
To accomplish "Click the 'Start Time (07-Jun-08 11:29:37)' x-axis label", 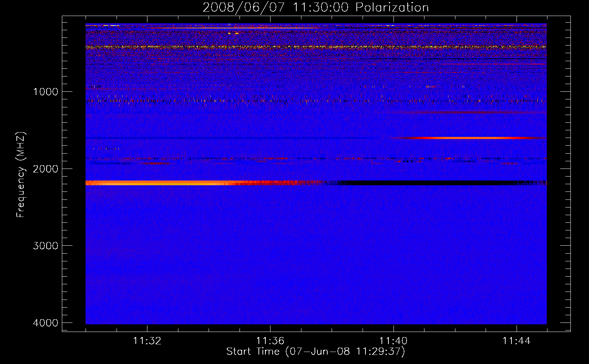I will [316, 352].
